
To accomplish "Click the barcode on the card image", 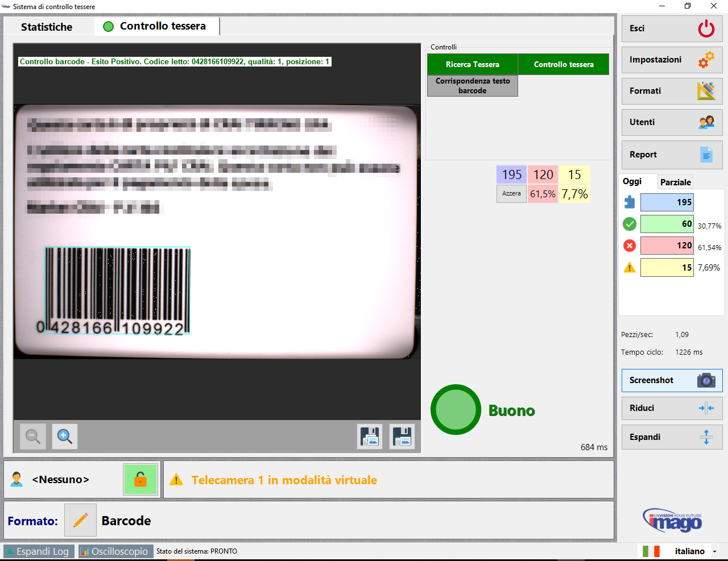I will tap(118, 292).
